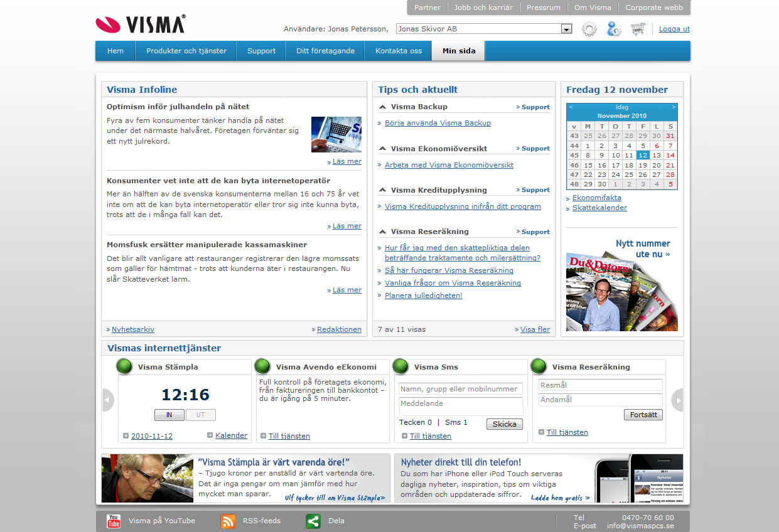Open Pressrum in top menu

544,8
